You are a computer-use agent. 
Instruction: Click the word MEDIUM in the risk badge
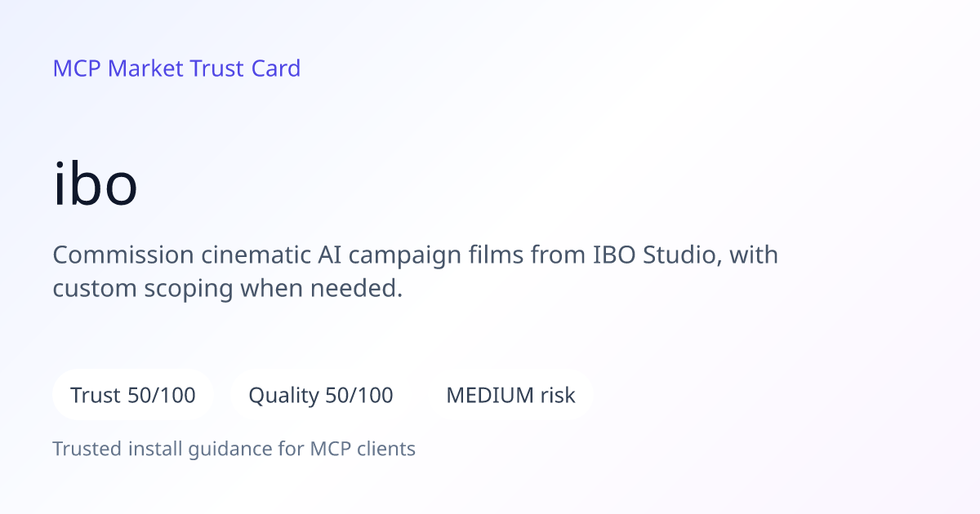click(x=490, y=396)
